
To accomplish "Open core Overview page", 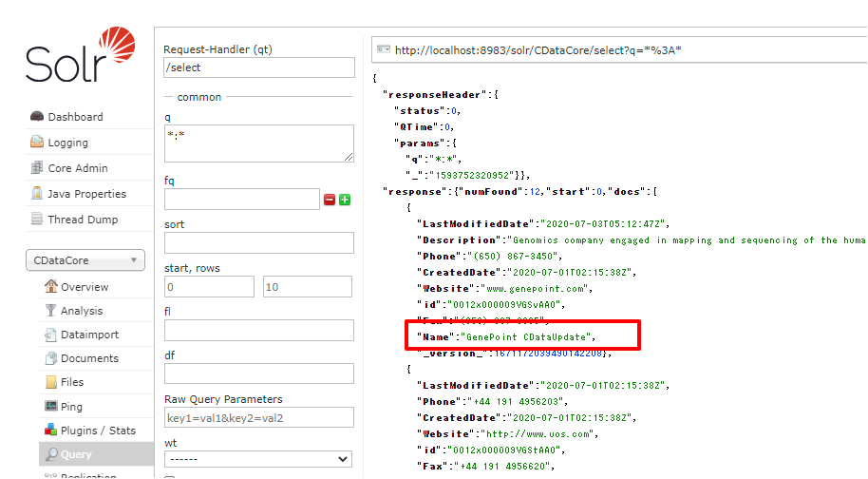I will 85,287.
